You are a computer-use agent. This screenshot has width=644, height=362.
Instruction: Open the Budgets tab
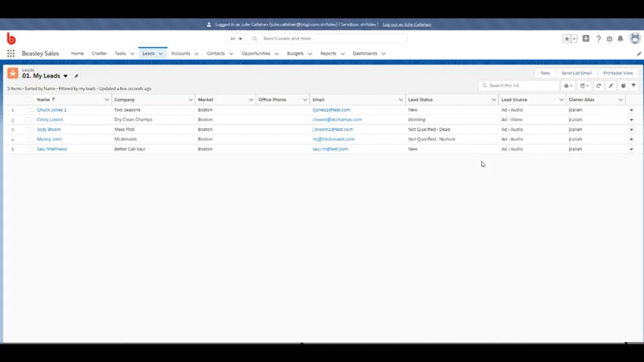point(295,53)
